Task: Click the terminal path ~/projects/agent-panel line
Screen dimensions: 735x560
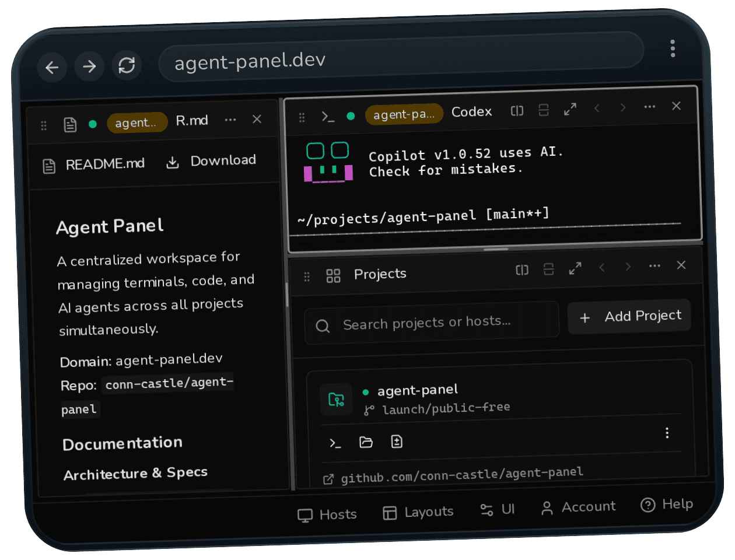Action: [423, 216]
